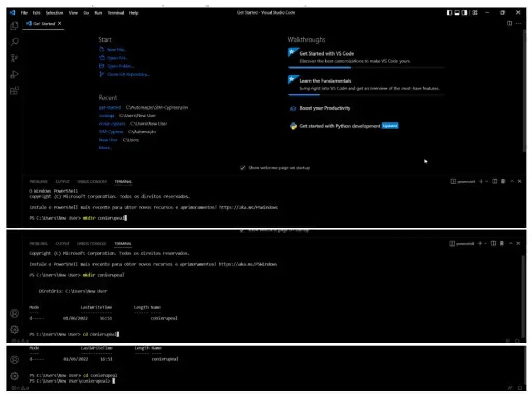Click the Split Editor Right icon

tap(509, 24)
